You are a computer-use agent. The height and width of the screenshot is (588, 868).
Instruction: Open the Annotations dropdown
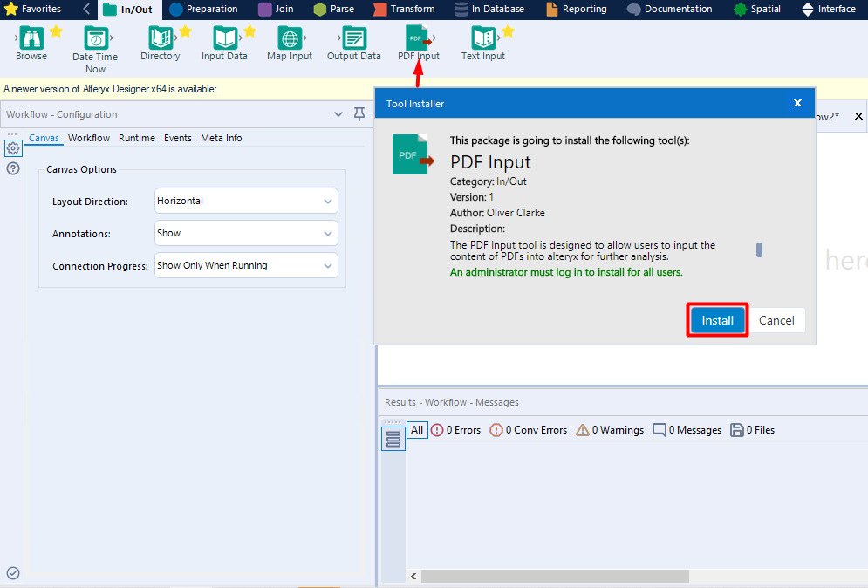point(246,233)
